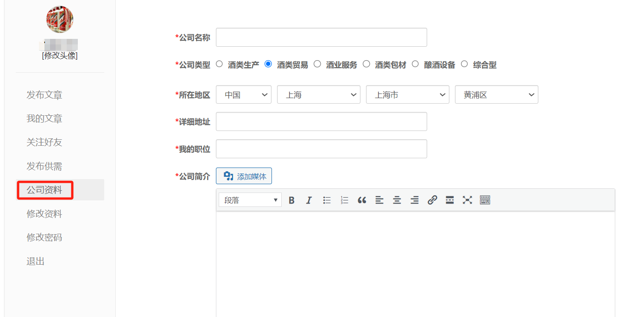Click the 修改头像 link
The height and width of the screenshot is (317, 644).
click(60, 56)
